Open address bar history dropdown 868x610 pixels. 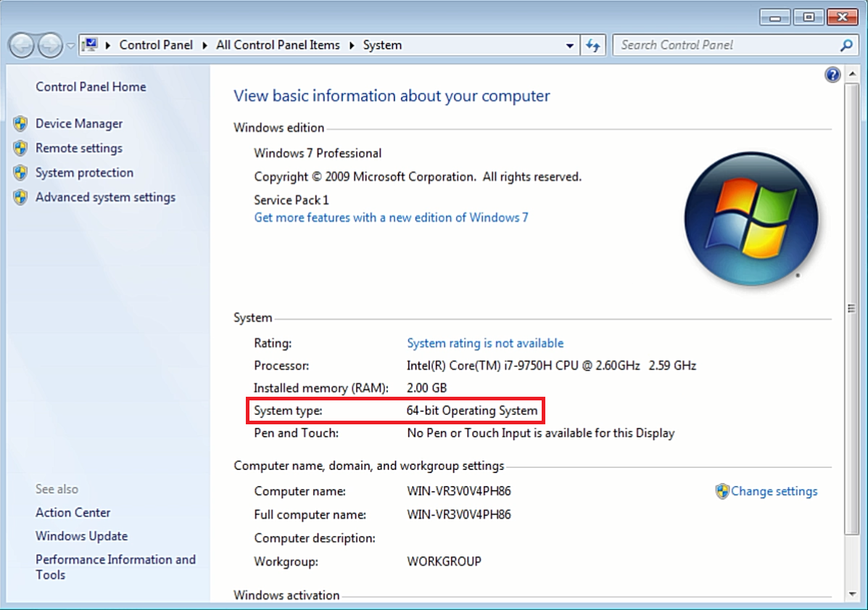click(x=570, y=46)
